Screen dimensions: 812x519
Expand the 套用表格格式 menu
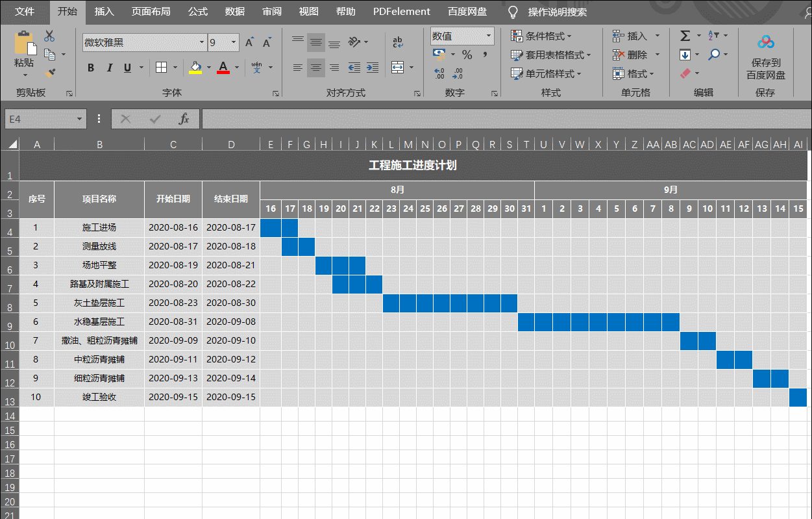point(550,55)
